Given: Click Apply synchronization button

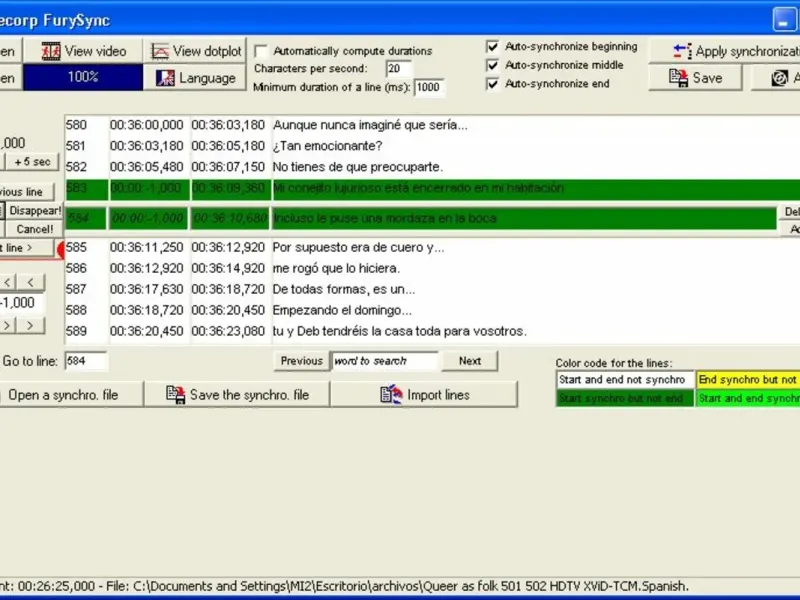Looking at the screenshot, I should coord(724,51).
